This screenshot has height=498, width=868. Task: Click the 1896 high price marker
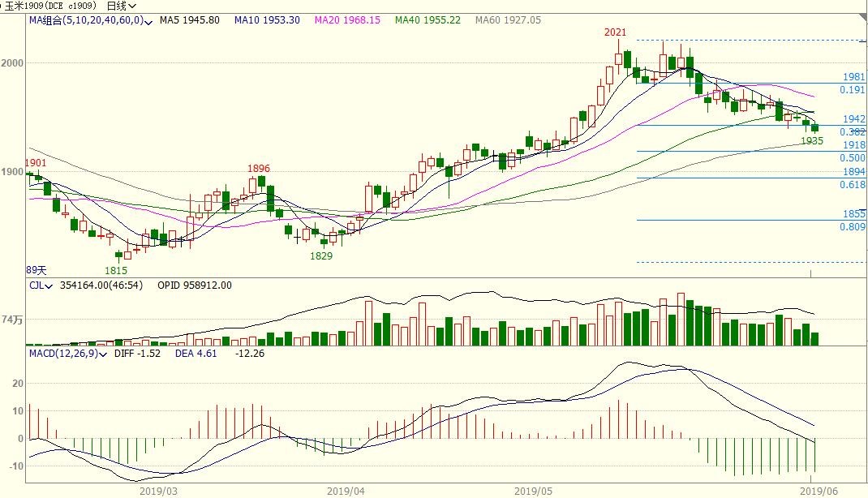pyautogui.click(x=259, y=169)
